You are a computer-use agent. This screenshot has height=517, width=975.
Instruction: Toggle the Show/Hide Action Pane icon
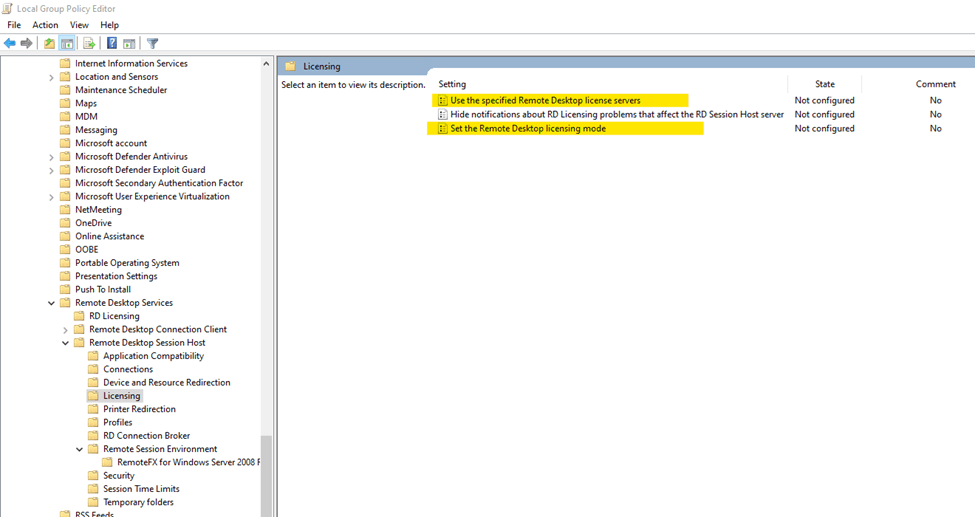click(x=129, y=43)
